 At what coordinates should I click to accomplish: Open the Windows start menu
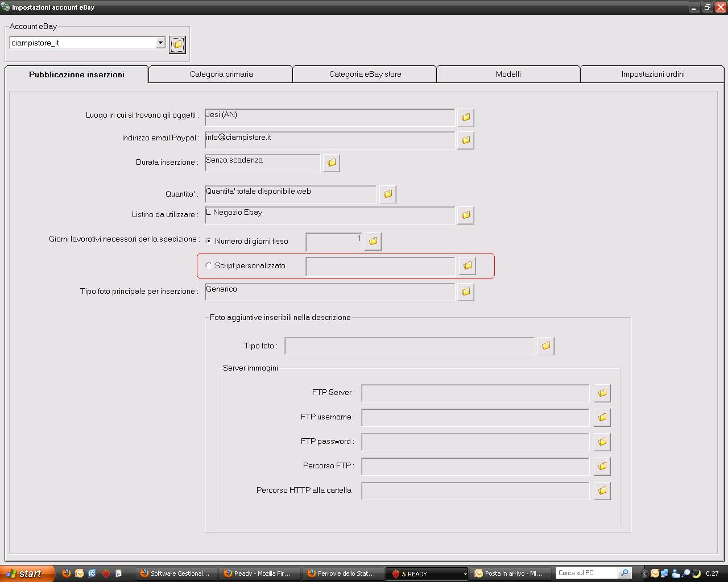point(27,573)
